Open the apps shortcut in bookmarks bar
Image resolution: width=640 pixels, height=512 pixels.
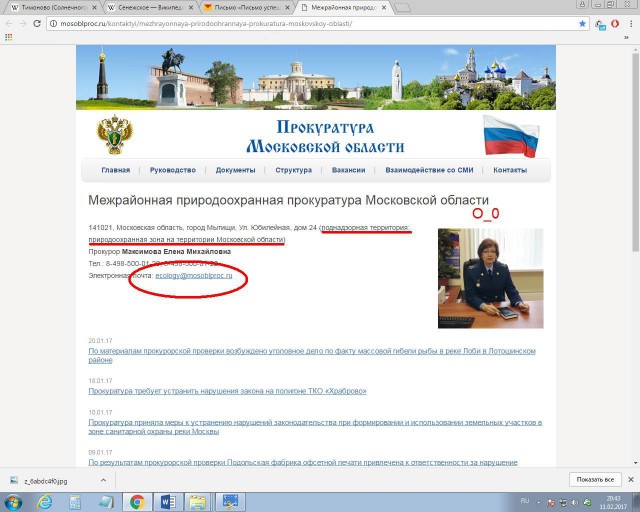pos(9,37)
